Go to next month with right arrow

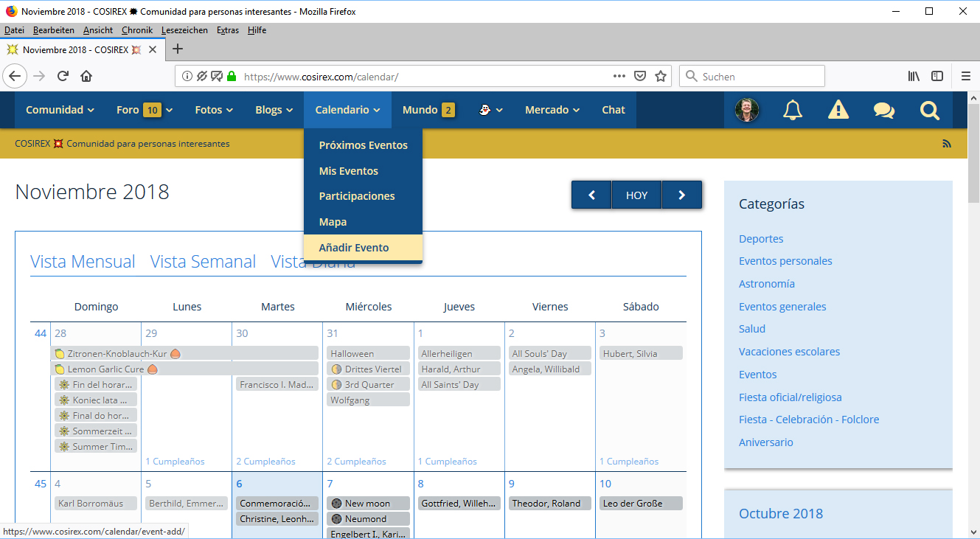[x=681, y=195]
